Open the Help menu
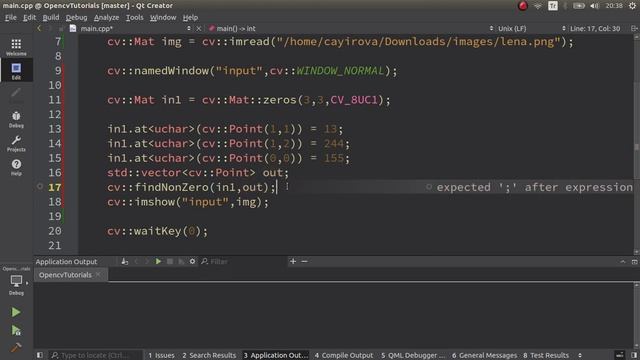Screen dimensions: 640x360 click(x=190, y=17)
